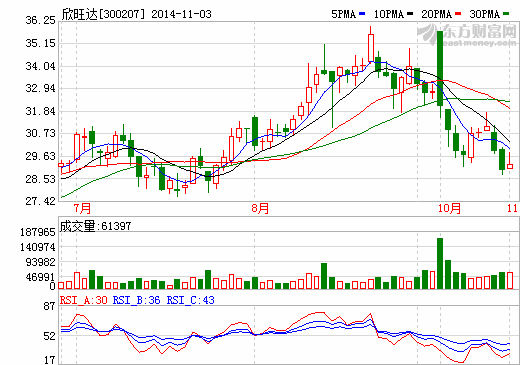Viewport: 520px width, 365px height.
Task: Click the tallest green volume bar in October
Action: (x=440, y=263)
